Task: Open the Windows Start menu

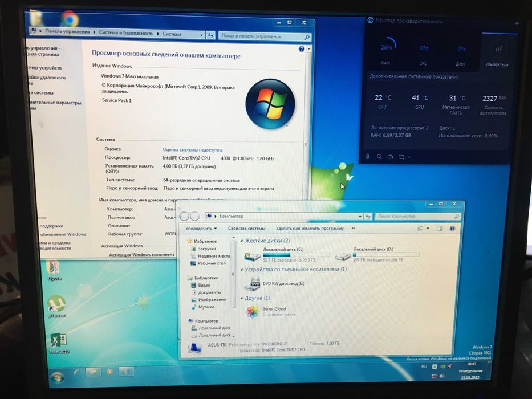Action: [58, 378]
